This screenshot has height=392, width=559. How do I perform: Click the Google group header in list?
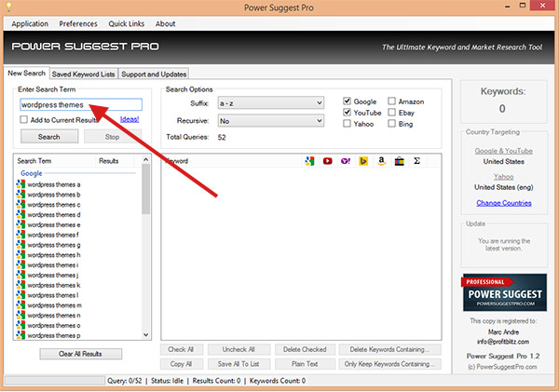point(32,173)
